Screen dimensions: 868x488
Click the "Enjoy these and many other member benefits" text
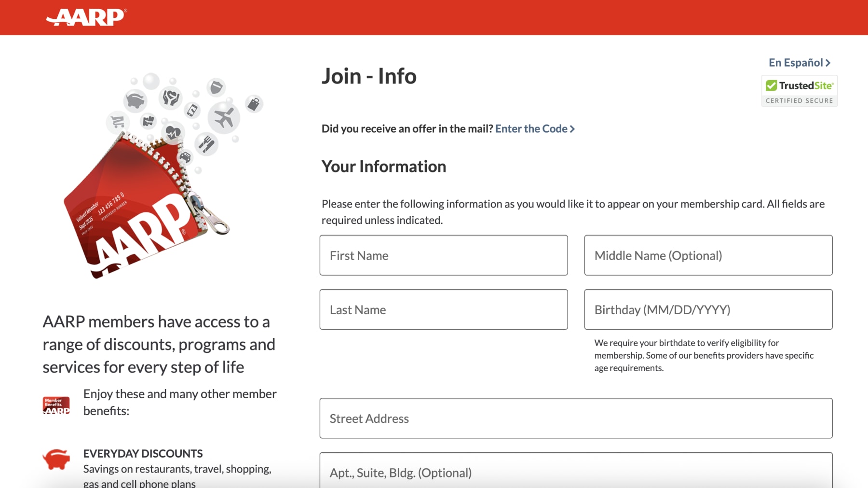point(180,402)
